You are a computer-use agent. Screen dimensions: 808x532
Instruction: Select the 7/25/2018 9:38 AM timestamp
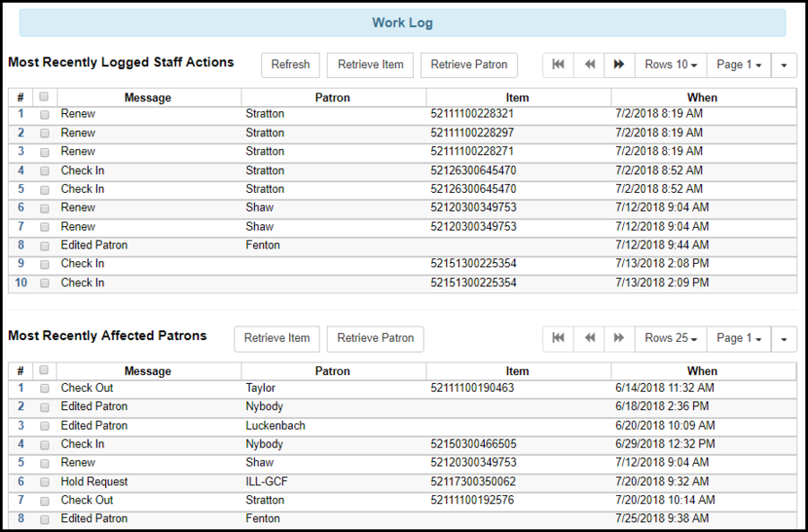coord(663,519)
